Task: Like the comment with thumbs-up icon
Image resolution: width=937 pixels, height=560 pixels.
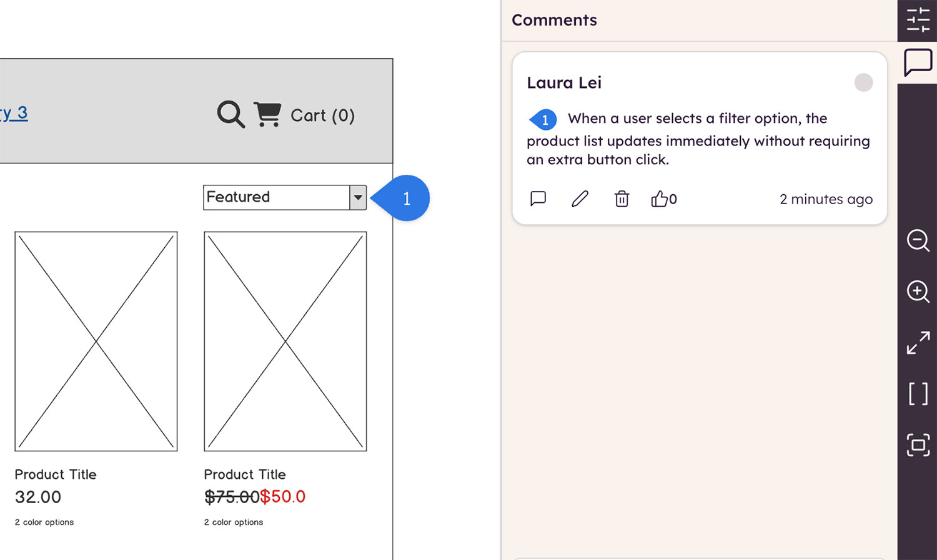Action: (660, 199)
